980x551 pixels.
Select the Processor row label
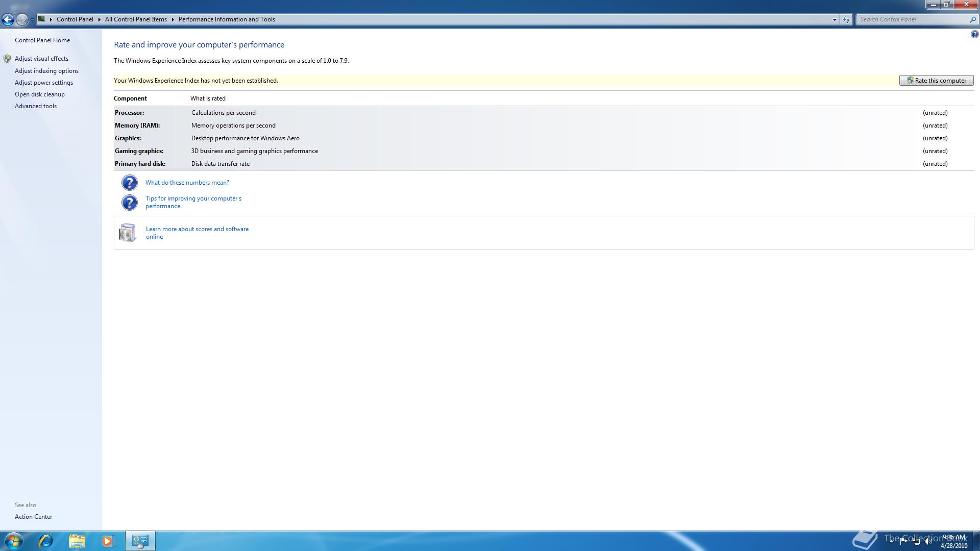click(x=130, y=113)
